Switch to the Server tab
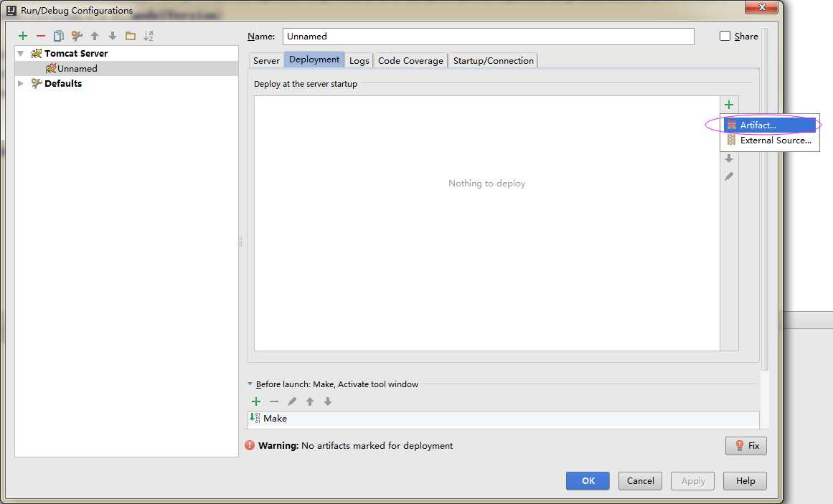This screenshot has height=504, width=833. [266, 60]
